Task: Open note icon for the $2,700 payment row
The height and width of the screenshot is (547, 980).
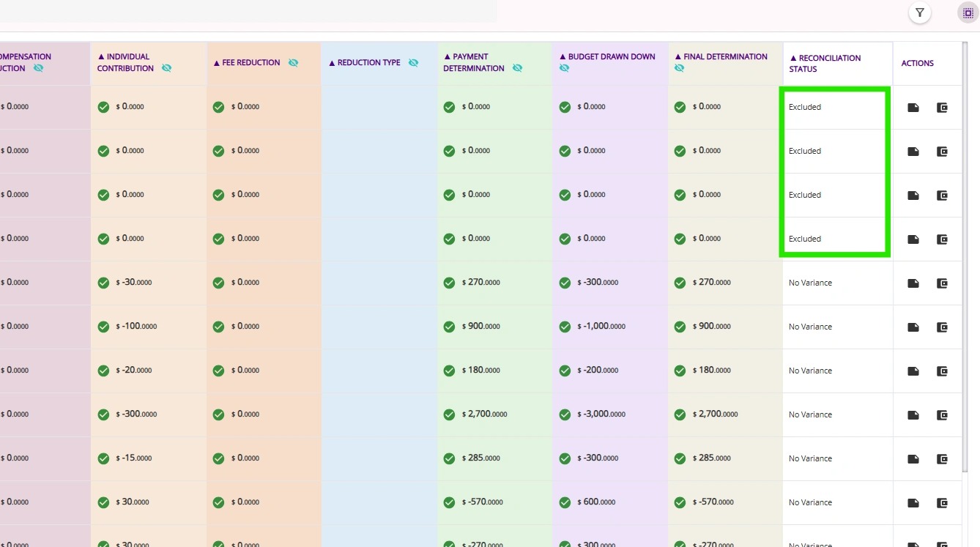Action: click(x=913, y=415)
